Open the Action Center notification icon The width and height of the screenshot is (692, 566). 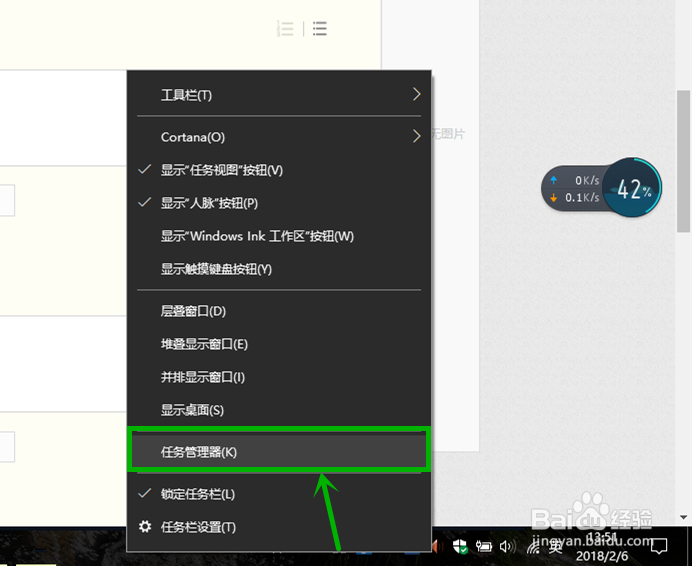click(659, 546)
